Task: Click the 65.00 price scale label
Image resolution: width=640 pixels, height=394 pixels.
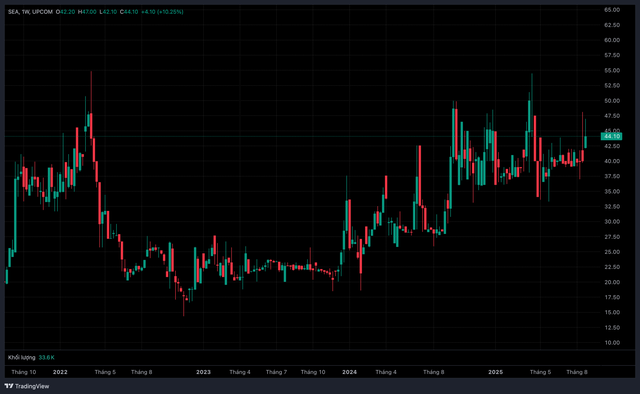Action: [x=612, y=10]
